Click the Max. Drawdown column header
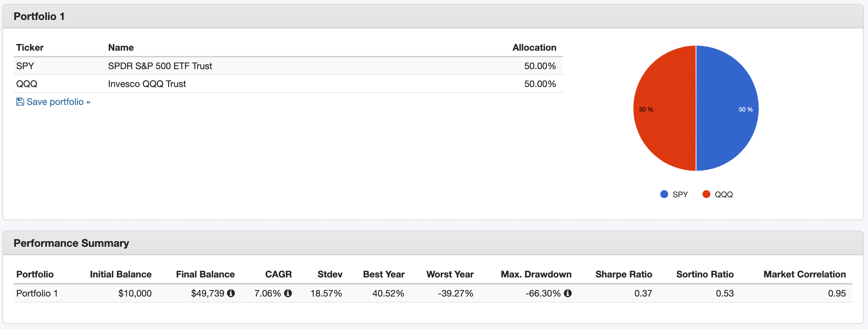This screenshot has width=868, height=329. point(536,274)
